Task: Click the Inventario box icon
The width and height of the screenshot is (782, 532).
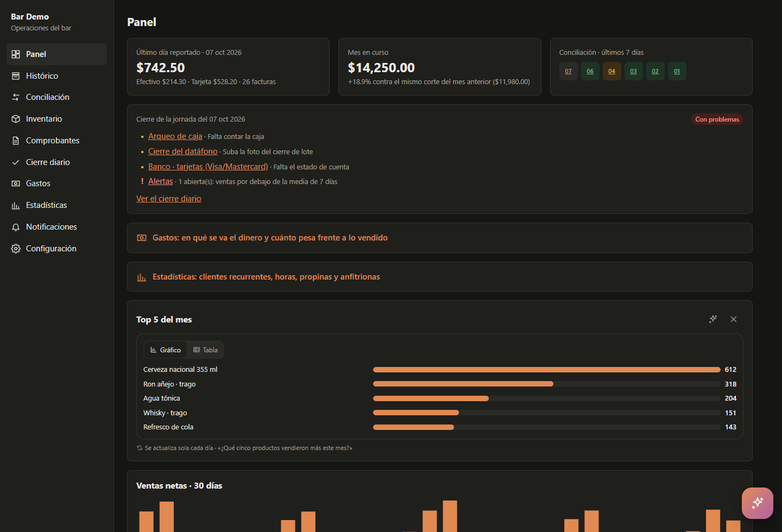Action: tap(16, 119)
